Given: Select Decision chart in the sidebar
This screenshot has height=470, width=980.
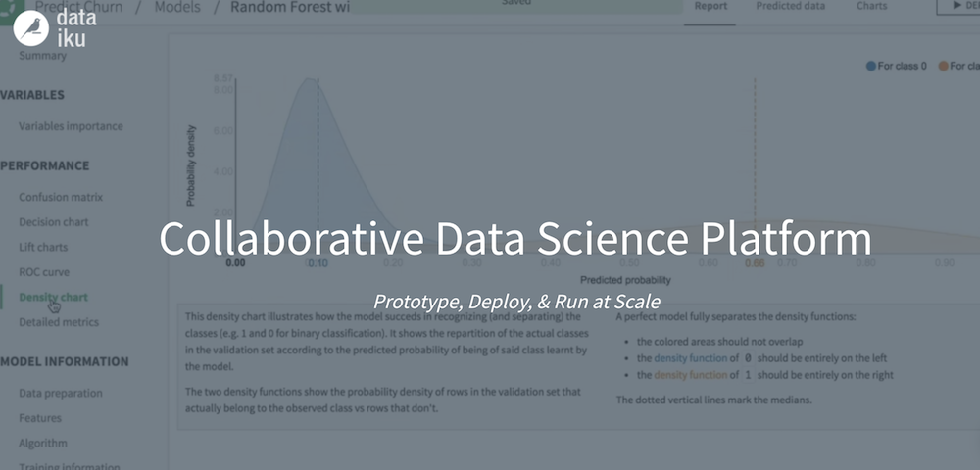Looking at the screenshot, I should coord(54,222).
